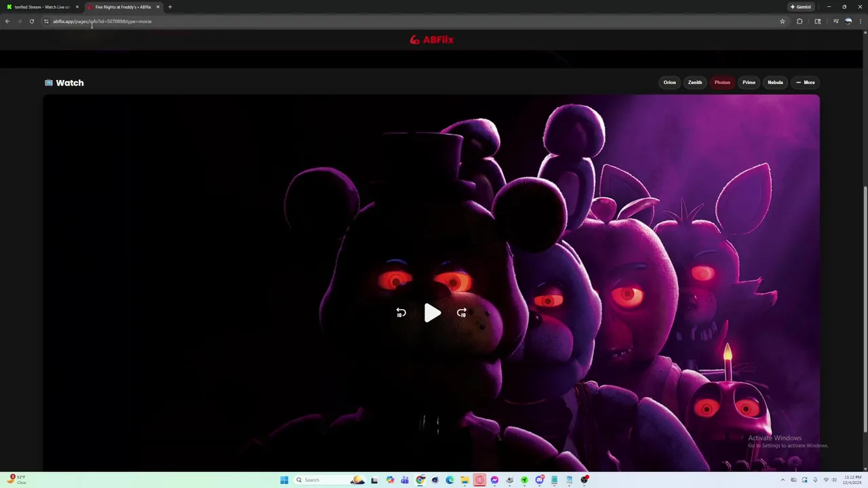
Task: Play the Five Nights at Freddy's video
Action: click(433, 312)
